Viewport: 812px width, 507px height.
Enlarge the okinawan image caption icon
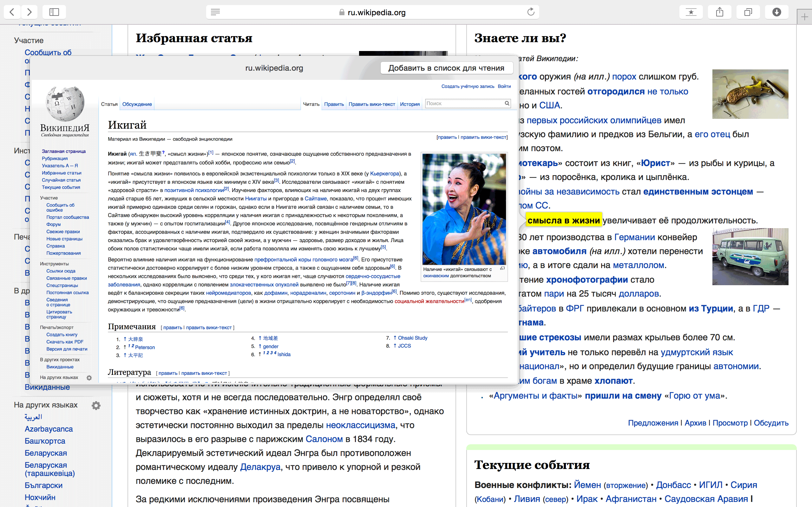pos(502,268)
